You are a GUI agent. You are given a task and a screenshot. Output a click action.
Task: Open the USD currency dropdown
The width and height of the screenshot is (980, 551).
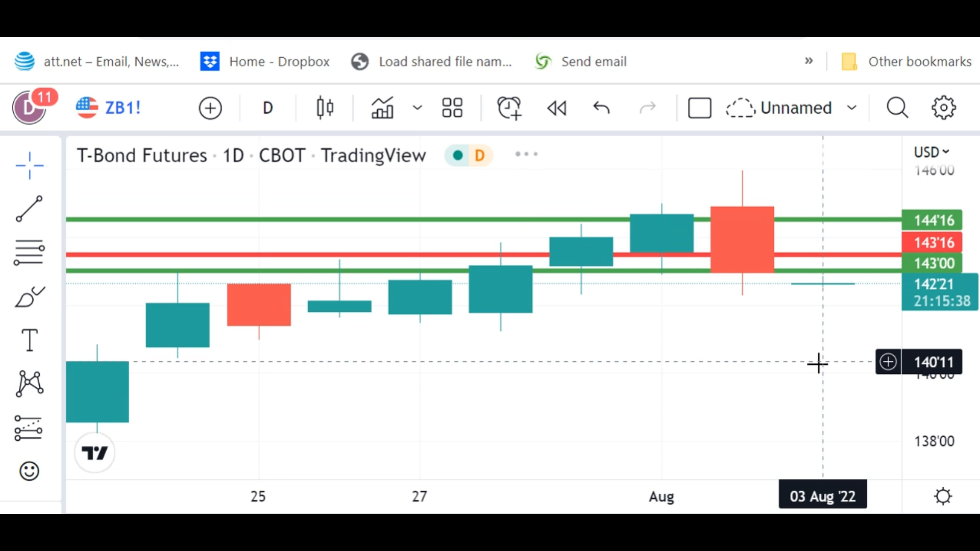pyautogui.click(x=932, y=152)
